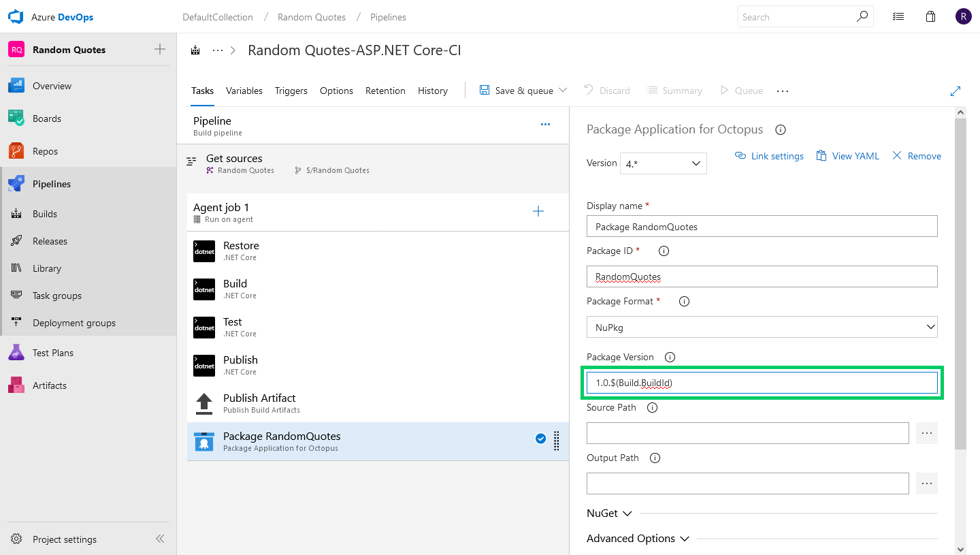The image size is (980, 555).
Task: Click the Azure DevOps logo icon
Action: click(x=16, y=17)
